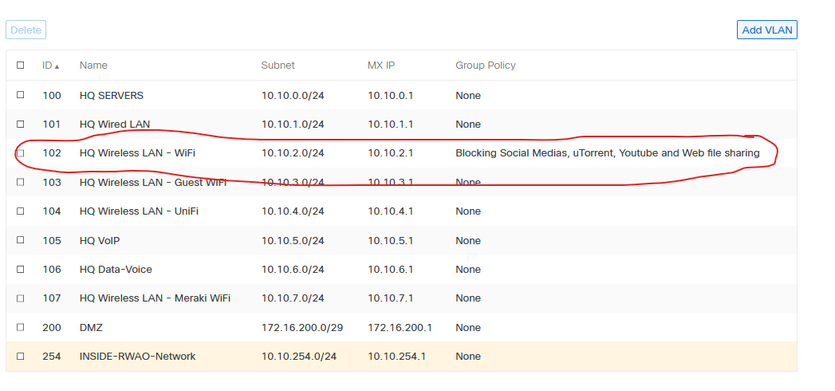Screen dimensions: 835x391
Task: Click the Add VLAN button
Action: (767, 30)
